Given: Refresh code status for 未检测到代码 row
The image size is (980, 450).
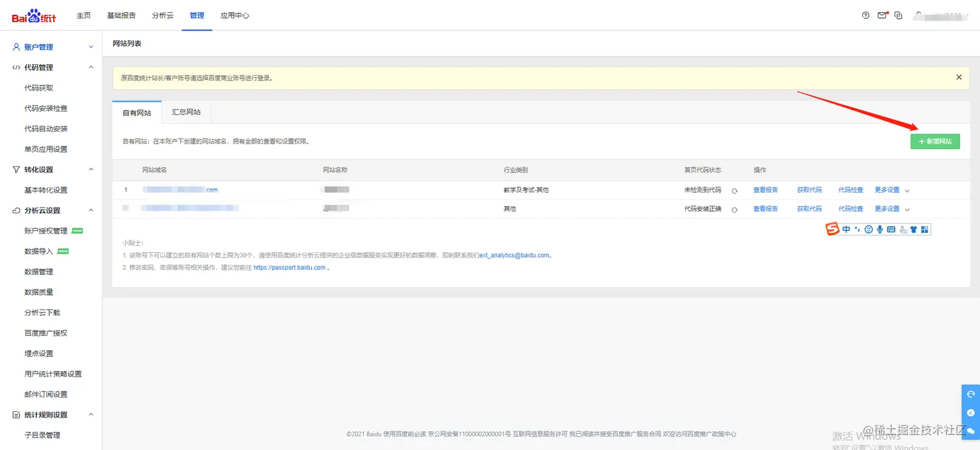Looking at the screenshot, I should (734, 191).
